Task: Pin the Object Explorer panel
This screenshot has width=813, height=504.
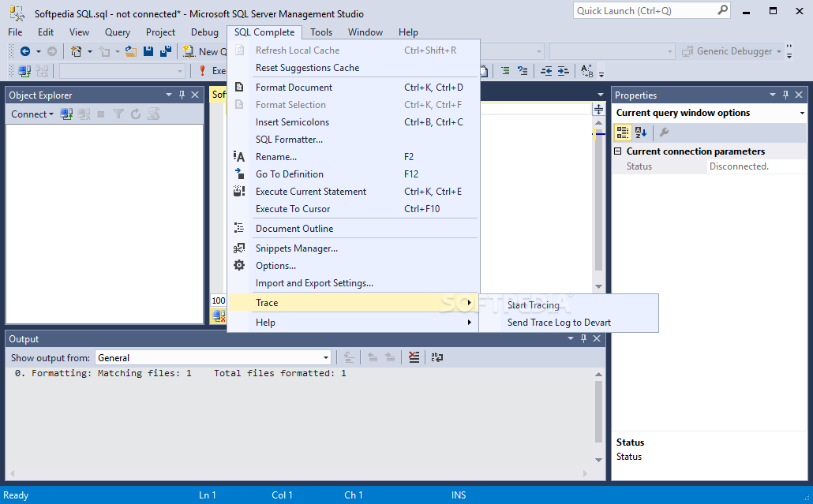Action: (x=182, y=95)
